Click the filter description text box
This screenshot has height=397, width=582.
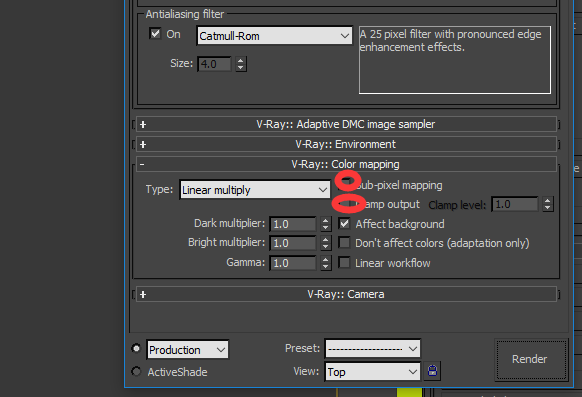[455, 60]
